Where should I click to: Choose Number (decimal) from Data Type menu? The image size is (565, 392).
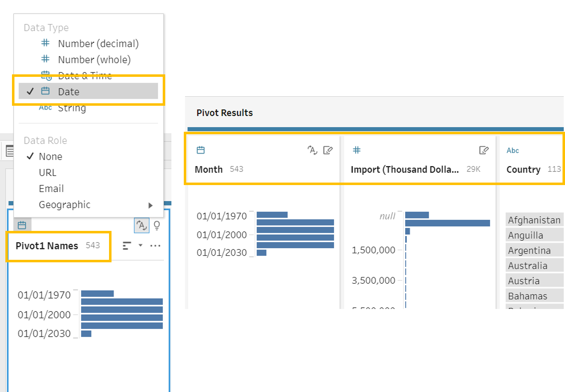tap(98, 43)
